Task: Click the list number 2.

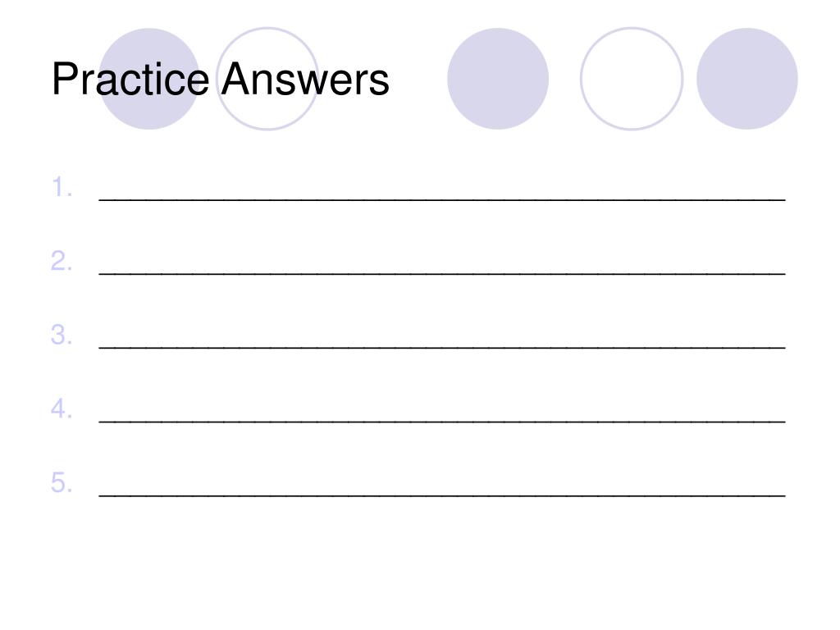Action: point(62,261)
